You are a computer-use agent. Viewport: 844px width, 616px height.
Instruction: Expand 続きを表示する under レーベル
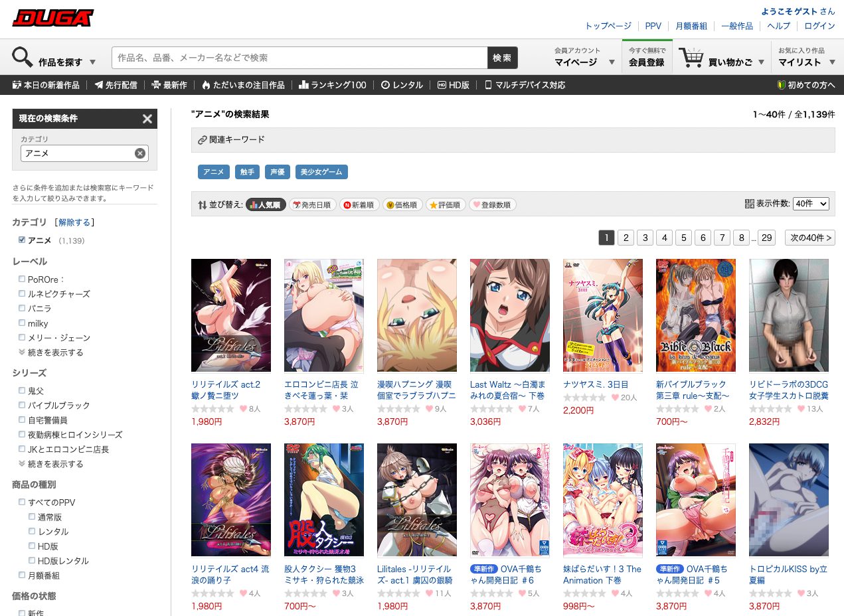(51, 352)
